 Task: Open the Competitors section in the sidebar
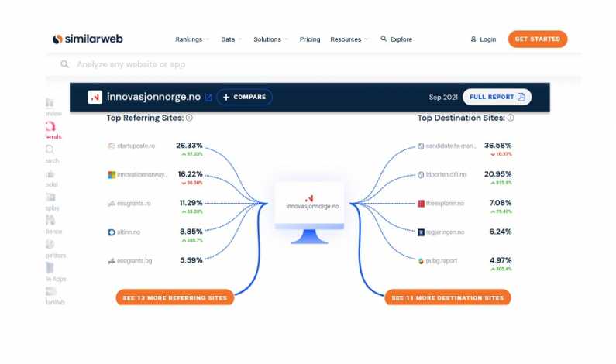53,248
